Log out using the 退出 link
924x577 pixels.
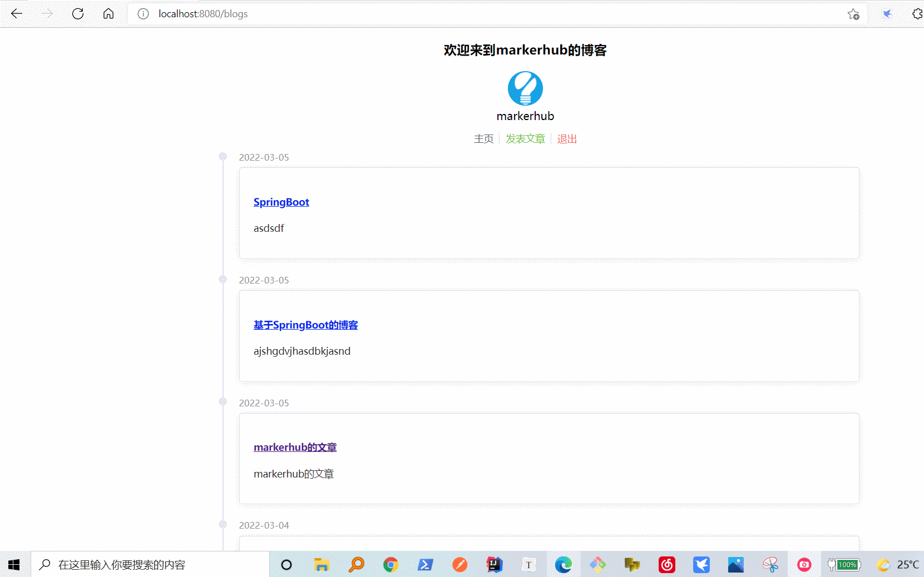tap(567, 139)
